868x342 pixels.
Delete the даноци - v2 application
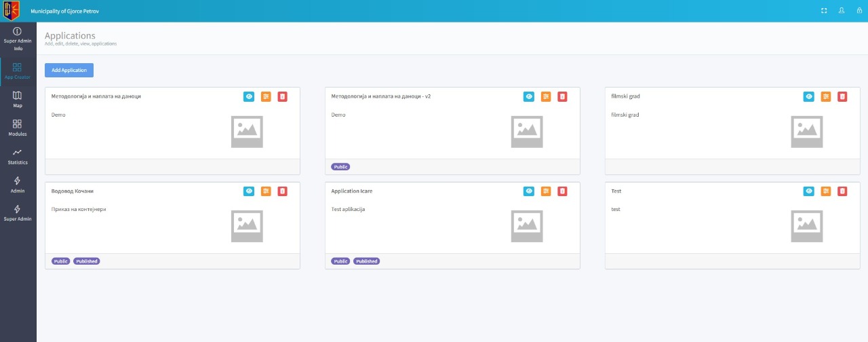tap(562, 96)
